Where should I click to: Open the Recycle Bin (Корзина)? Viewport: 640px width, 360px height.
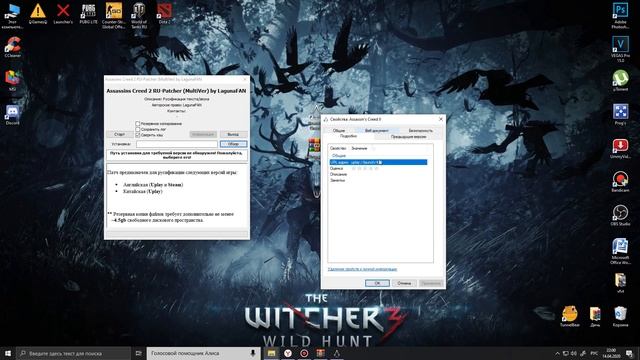(620, 316)
